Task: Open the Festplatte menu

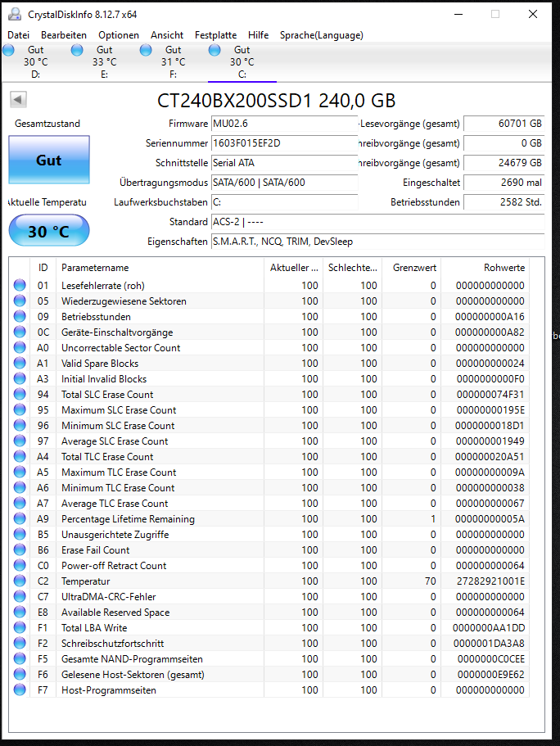Action: coord(215,35)
